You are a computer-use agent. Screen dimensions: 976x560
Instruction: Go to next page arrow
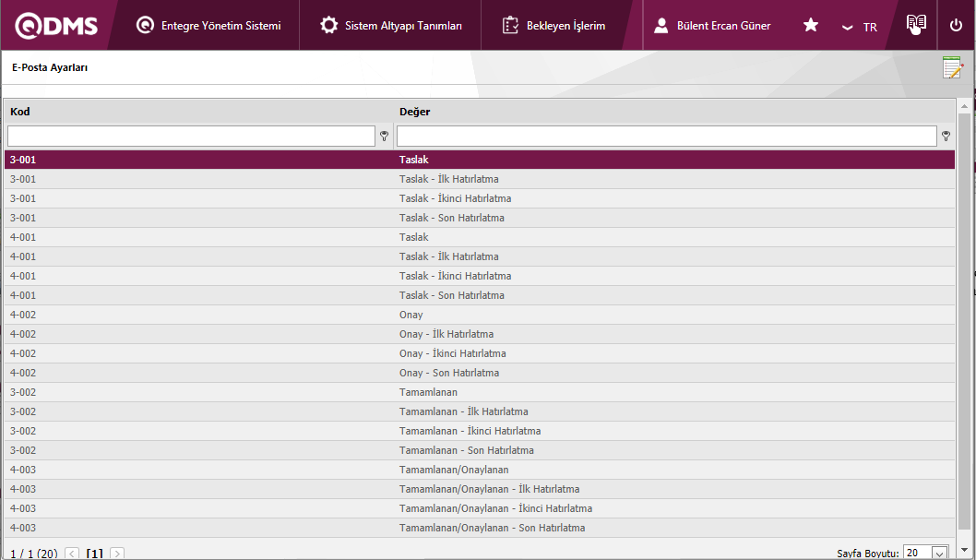(x=117, y=554)
